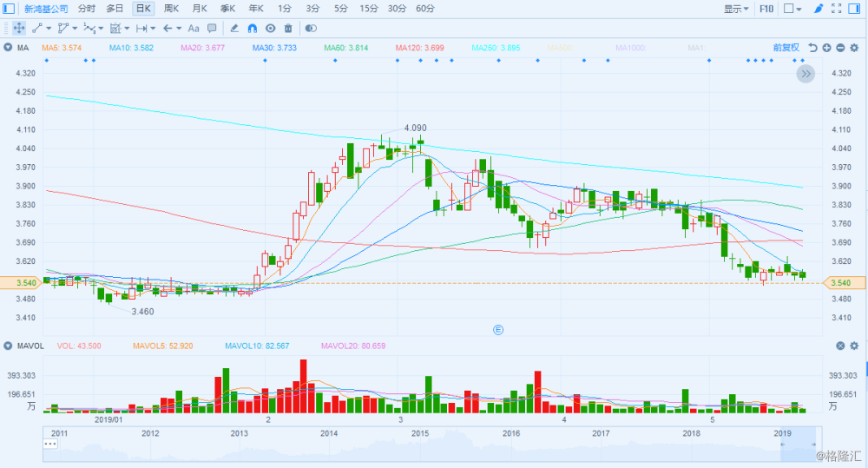Collapse the MAVOL indicator panel
This screenshot has width=868, height=468.
point(8,346)
